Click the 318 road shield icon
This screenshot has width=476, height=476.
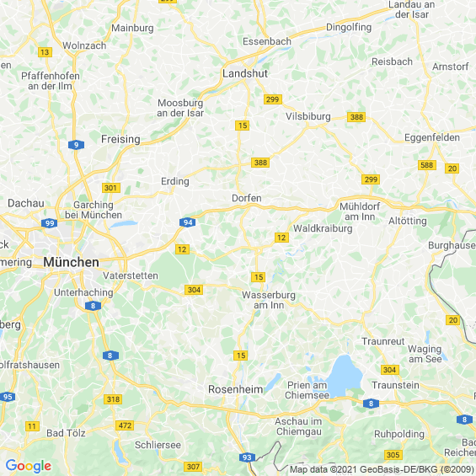(x=113, y=398)
